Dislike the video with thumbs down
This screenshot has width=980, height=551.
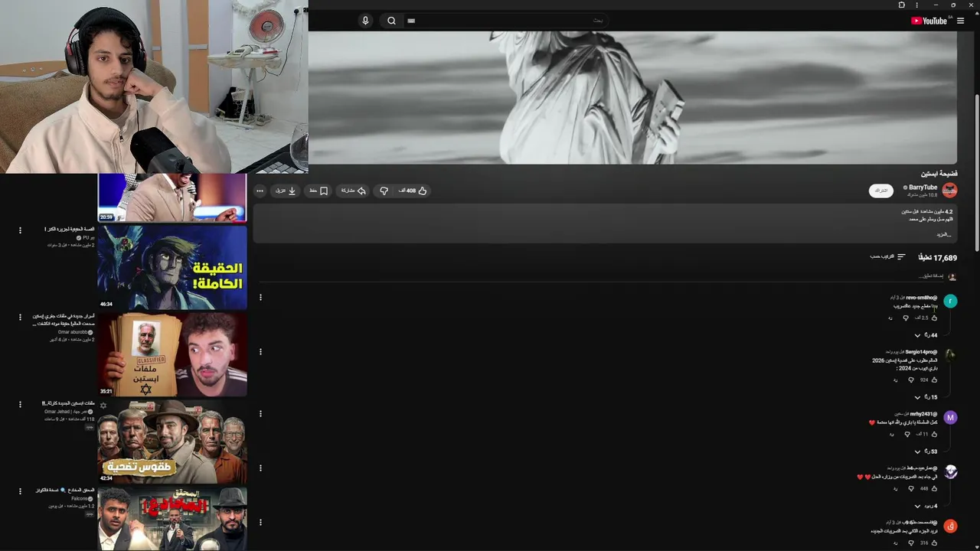point(384,191)
